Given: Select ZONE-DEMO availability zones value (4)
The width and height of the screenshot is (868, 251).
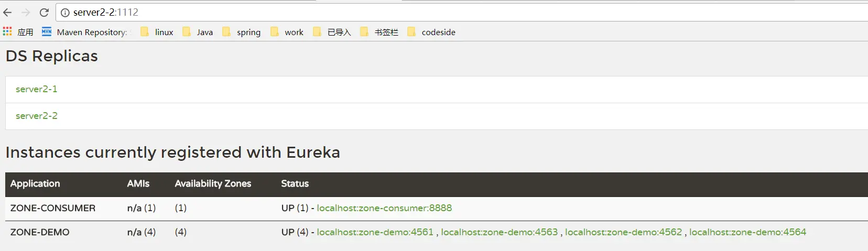Looking at the screenshot, I should [181, 232].
